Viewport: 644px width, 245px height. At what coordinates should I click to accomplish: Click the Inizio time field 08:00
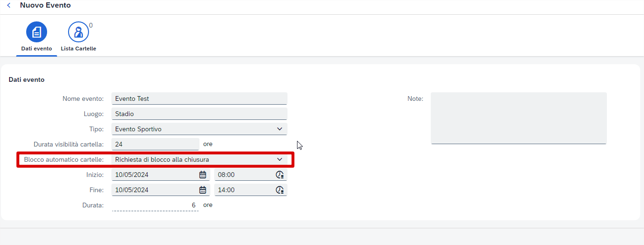(251, 175)
